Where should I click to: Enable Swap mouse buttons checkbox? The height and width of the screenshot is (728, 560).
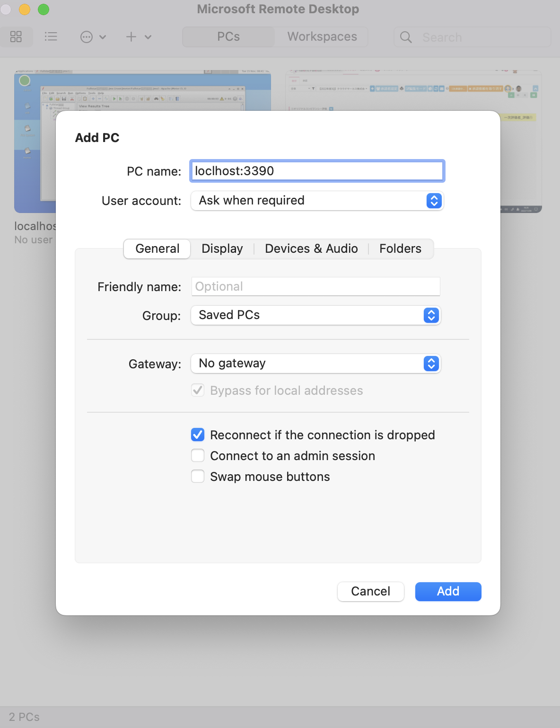(198, 476)
